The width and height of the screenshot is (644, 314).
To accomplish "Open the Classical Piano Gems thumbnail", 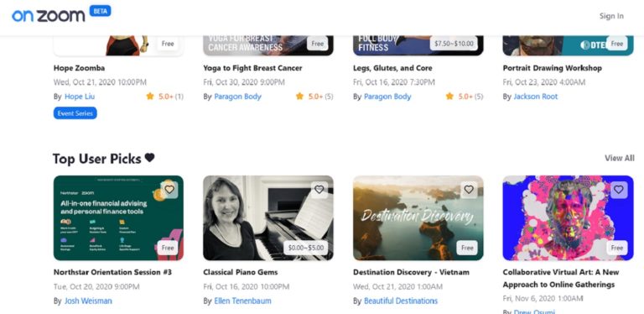I will click(x=268, y=217).
